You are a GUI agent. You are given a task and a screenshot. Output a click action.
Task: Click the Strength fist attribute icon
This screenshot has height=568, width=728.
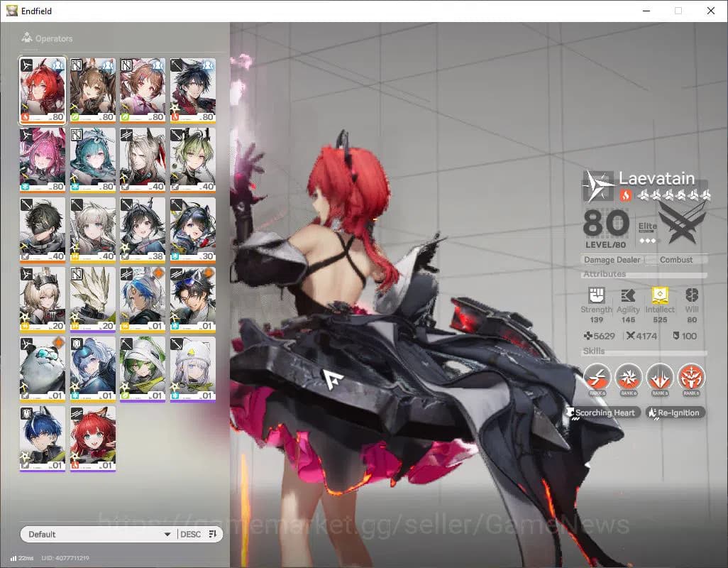click(x=597, y=295)
